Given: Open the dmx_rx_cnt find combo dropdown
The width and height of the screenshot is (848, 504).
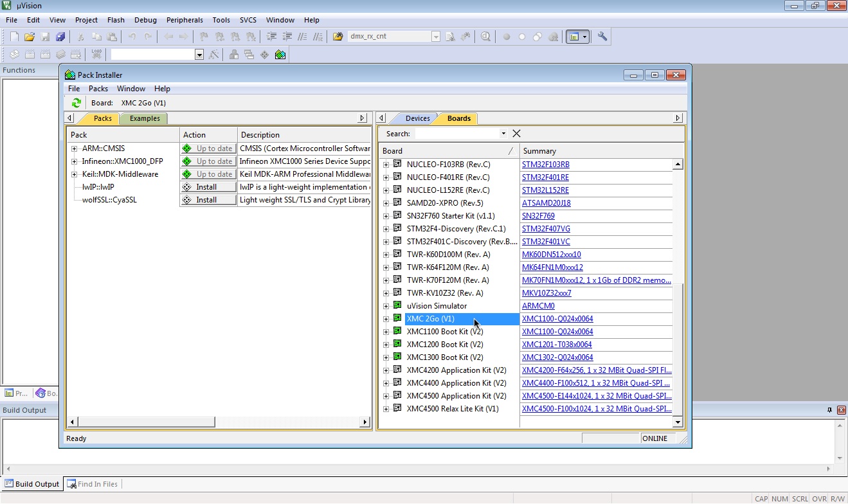Looking at the screenshot, I should pos(436,37).
